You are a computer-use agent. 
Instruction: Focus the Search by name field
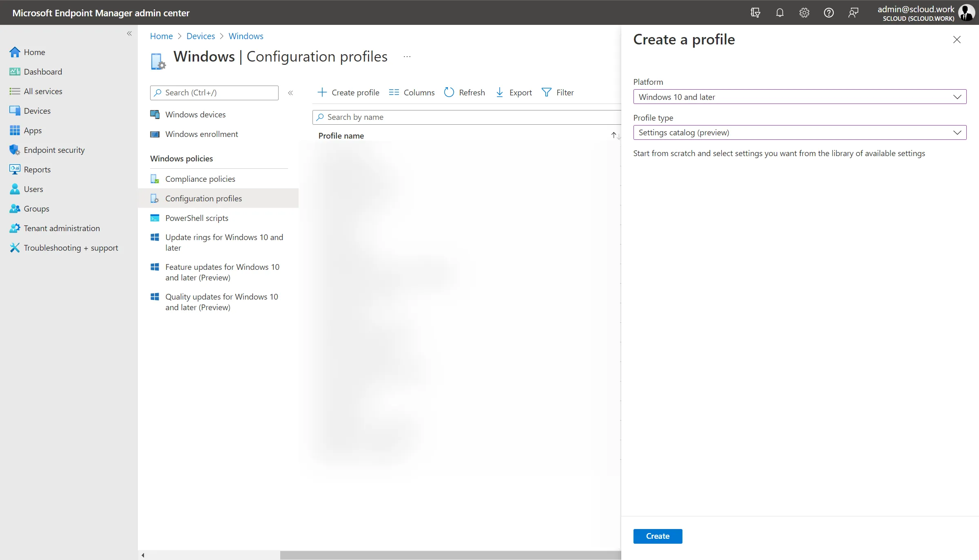coord(467,117)
